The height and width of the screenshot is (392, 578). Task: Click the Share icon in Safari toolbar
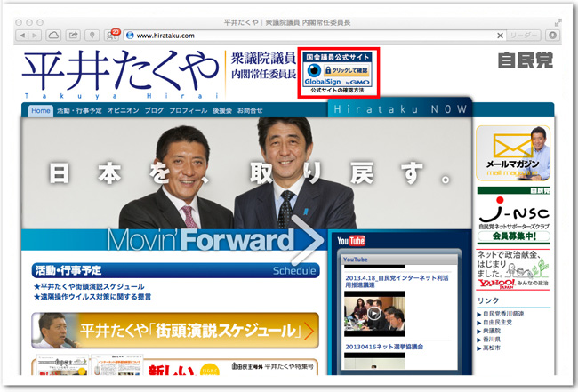72,35
